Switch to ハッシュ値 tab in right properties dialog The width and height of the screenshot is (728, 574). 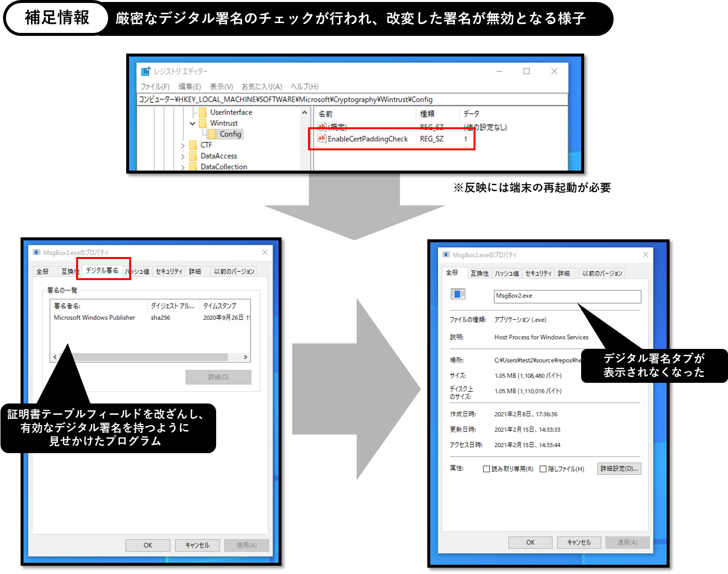click(x=506, y=273)
